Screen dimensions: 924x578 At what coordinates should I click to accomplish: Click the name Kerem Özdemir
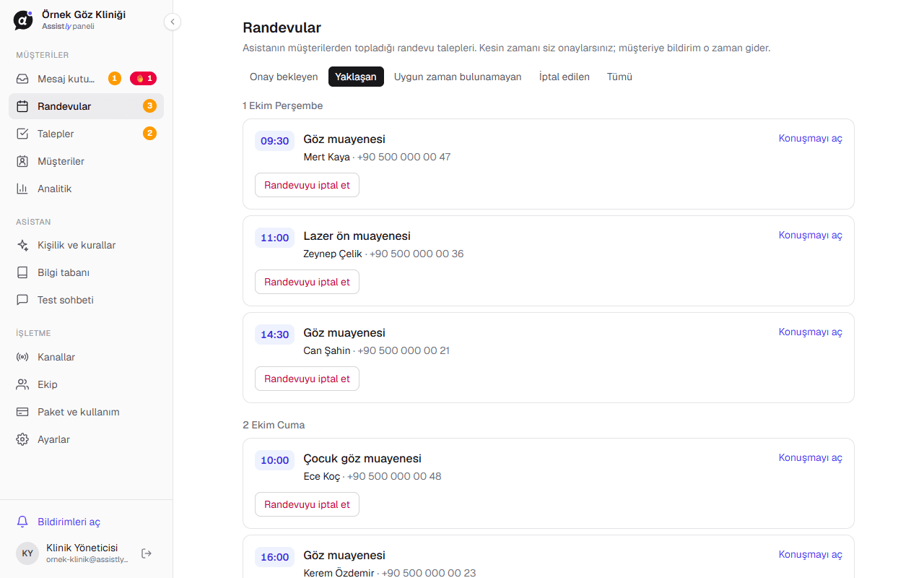(339, 573)
